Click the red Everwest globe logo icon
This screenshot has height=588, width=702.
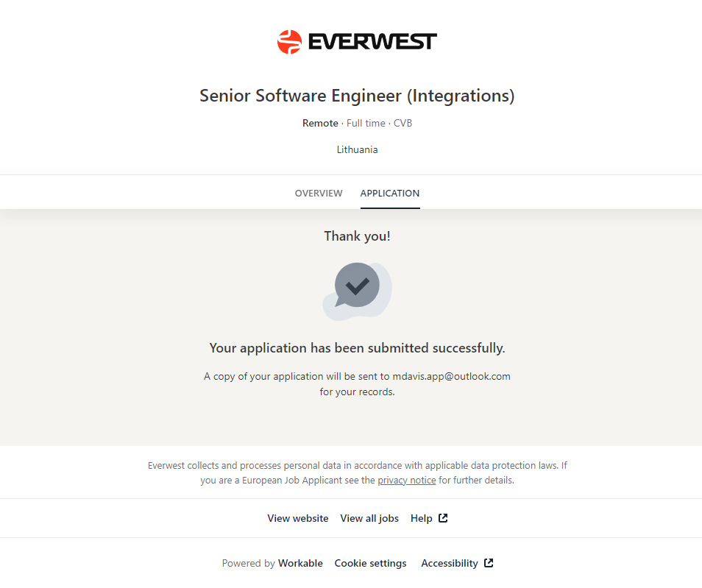pos(289,42)
